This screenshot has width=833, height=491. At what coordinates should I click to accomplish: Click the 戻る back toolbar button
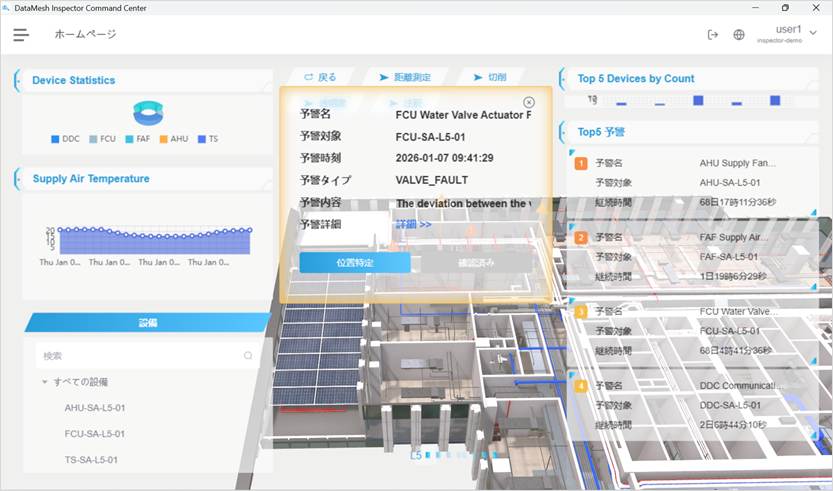coord(320,77)
